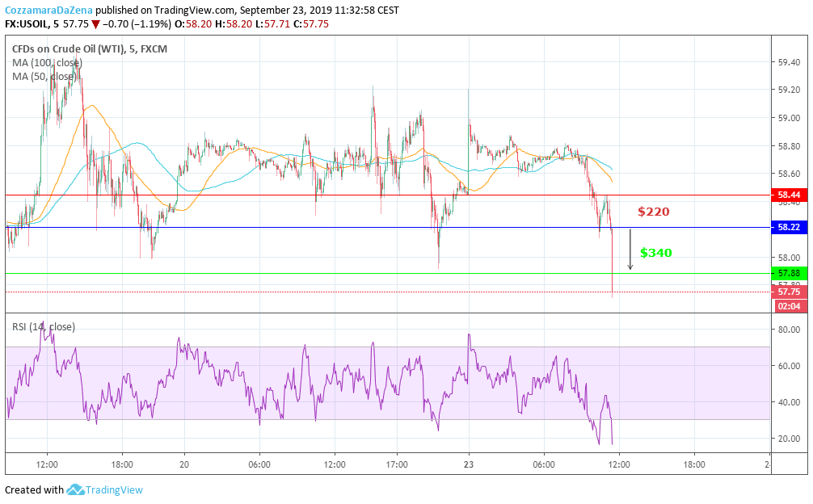Click the RSI 20.00 axis value

[789, 439]
